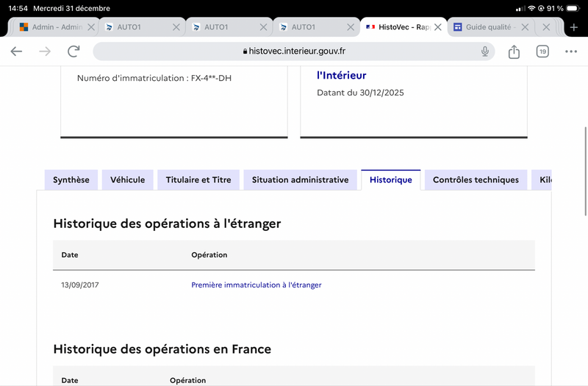Switch to the Guide qualité browser tab

click(484, 27)
